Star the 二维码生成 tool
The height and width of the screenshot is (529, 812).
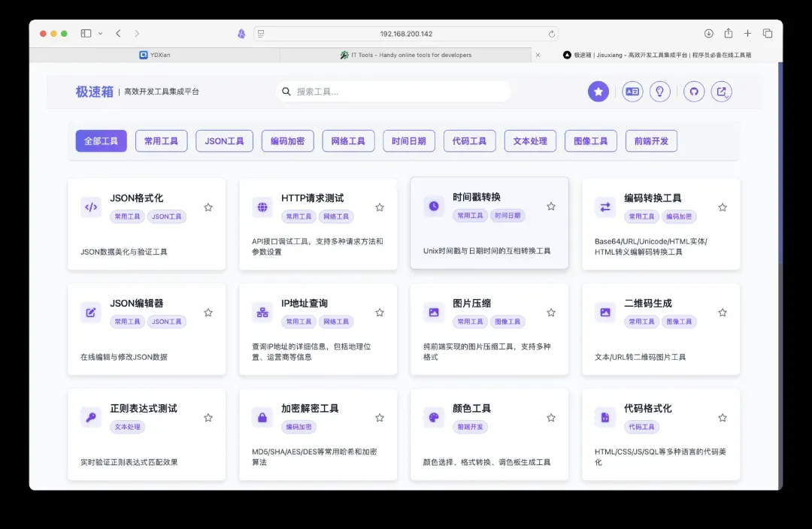pyautogui.click(x=723, y=313)
